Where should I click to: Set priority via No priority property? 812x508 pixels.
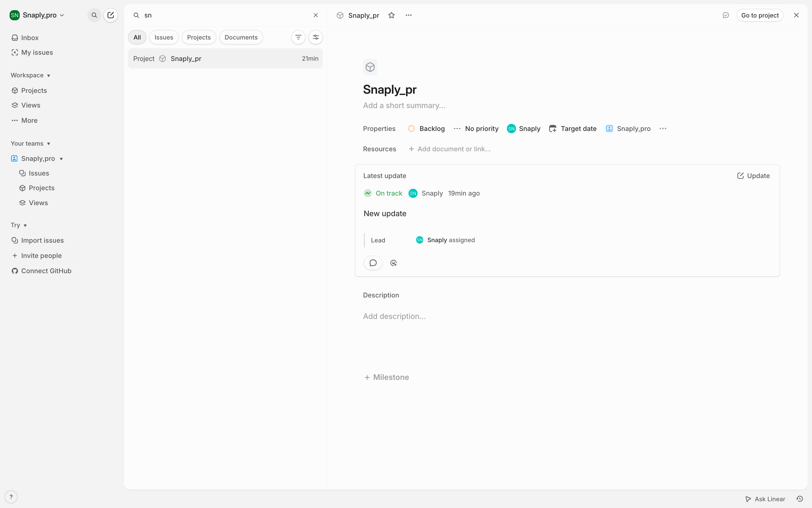pos(476,129)
